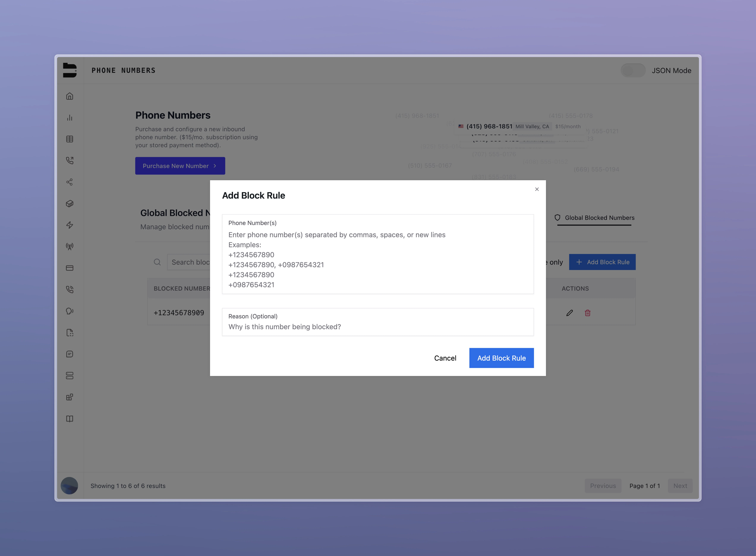Open the message note icon in sidebar
The image size is (756, 556).
point(70,354)
